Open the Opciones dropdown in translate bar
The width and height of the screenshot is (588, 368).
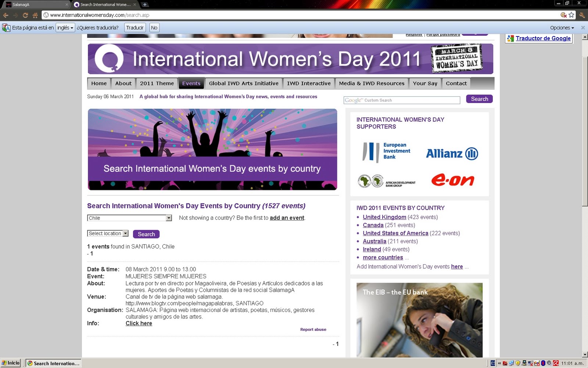(562, 28)
